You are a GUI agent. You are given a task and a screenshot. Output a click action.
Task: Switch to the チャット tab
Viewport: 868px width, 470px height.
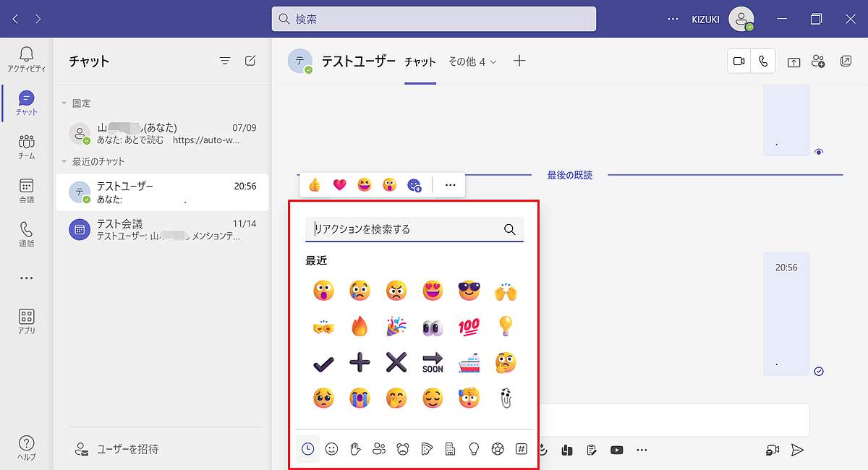(x=421, y=62)
